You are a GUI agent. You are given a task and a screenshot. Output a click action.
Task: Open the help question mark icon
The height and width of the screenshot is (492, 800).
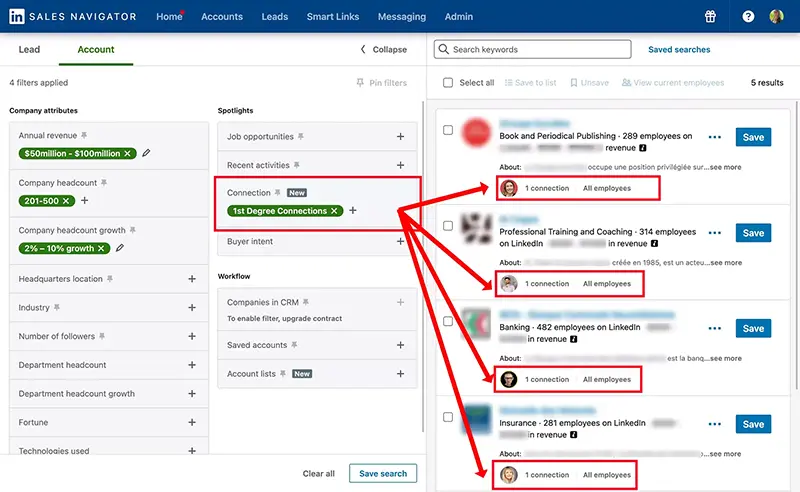pyautogui.click(x=748, y=16)
